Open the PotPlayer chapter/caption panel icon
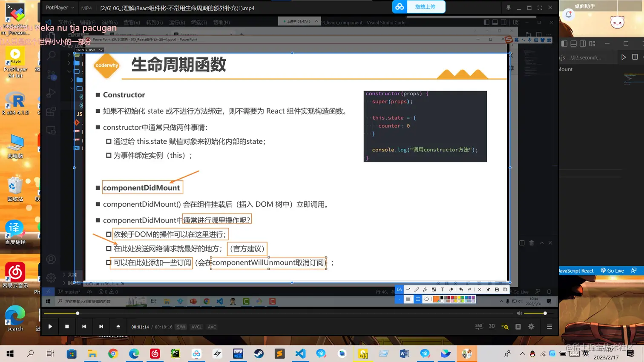Screen dimensions: 644x362 click(x=518, y=327)
